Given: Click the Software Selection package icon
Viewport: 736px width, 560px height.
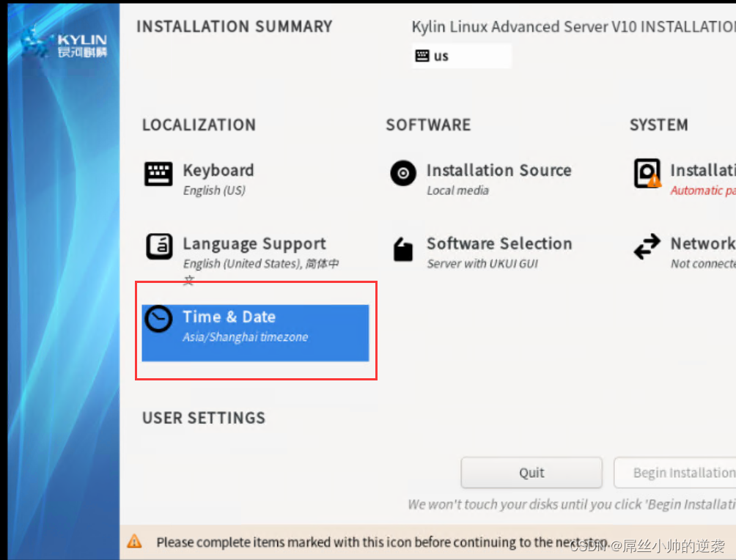Looking at the screenshot, I should click(403, 249).
